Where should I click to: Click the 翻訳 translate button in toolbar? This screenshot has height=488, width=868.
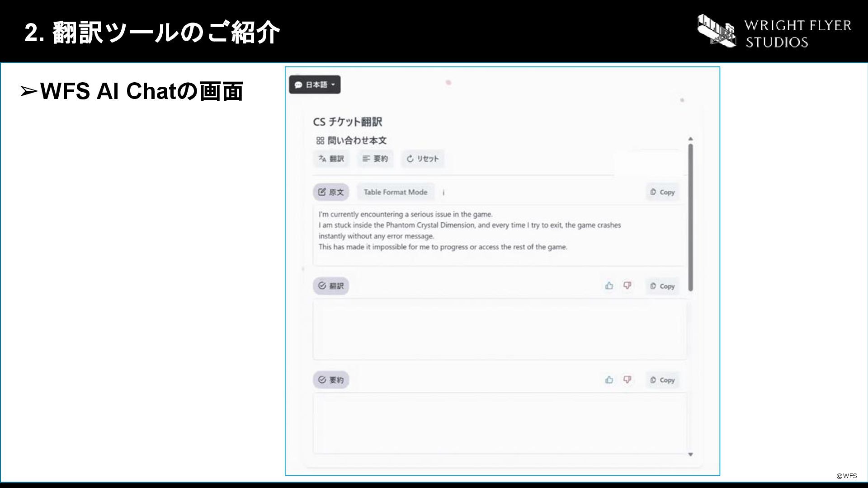331,159
